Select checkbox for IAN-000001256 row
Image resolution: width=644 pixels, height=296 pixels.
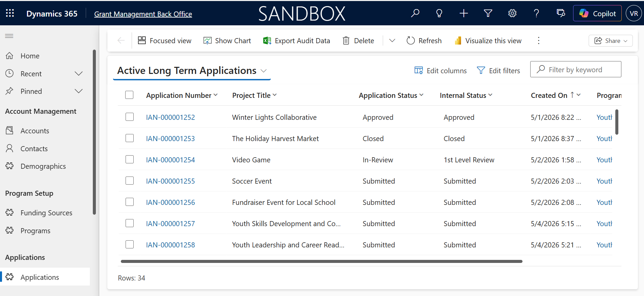coord(130,202)
